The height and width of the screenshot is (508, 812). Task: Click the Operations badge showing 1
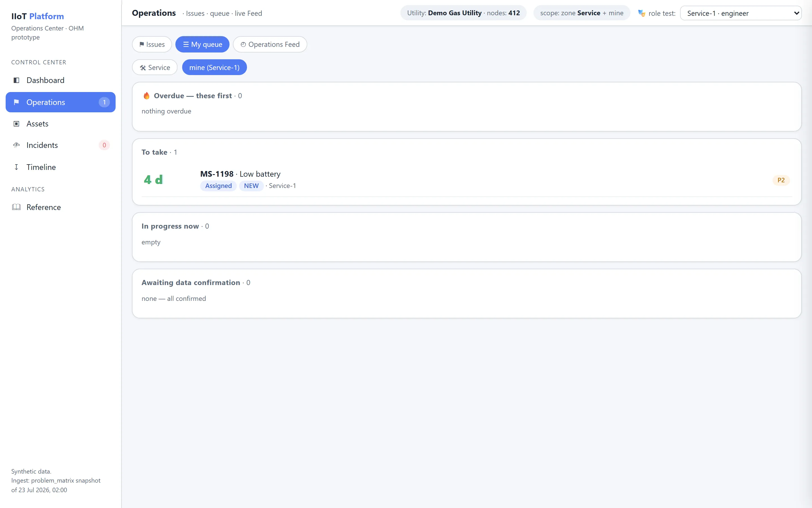pyautogui.click(x=104, y=102)
